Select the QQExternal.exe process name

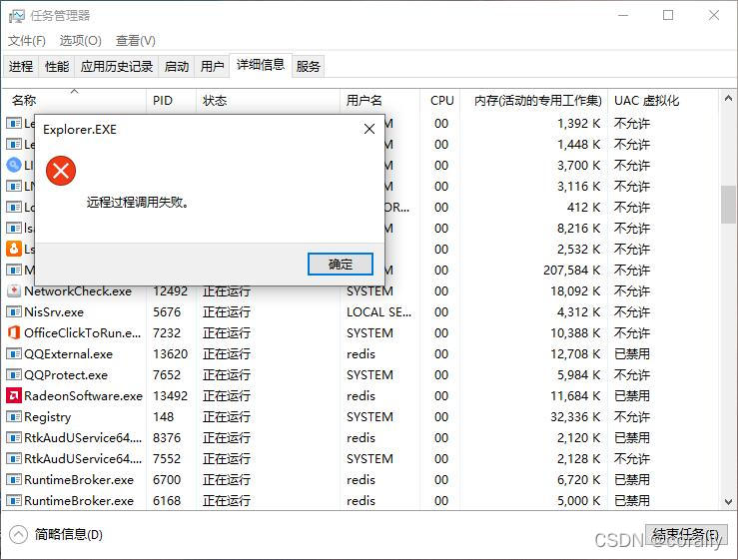point(68,354)
